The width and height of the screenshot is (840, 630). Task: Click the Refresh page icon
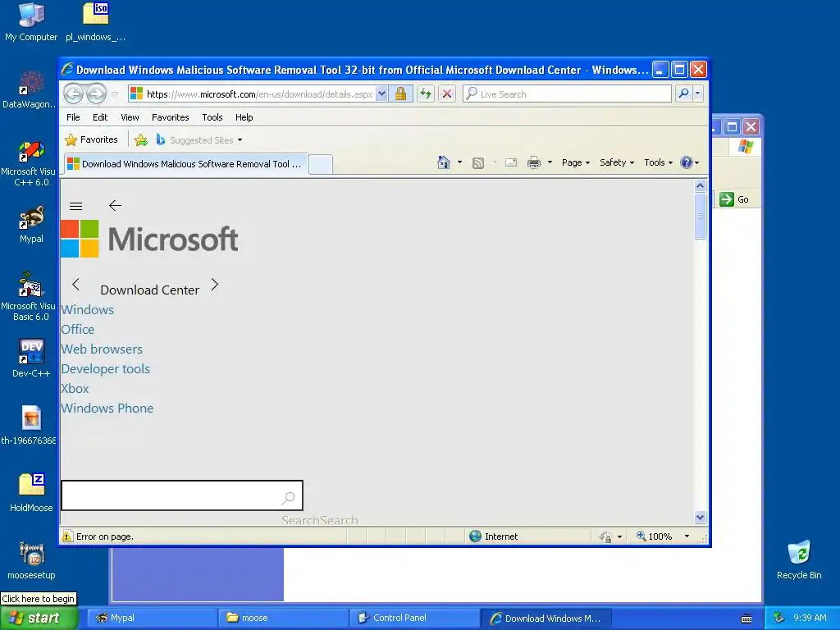(426, 94)
